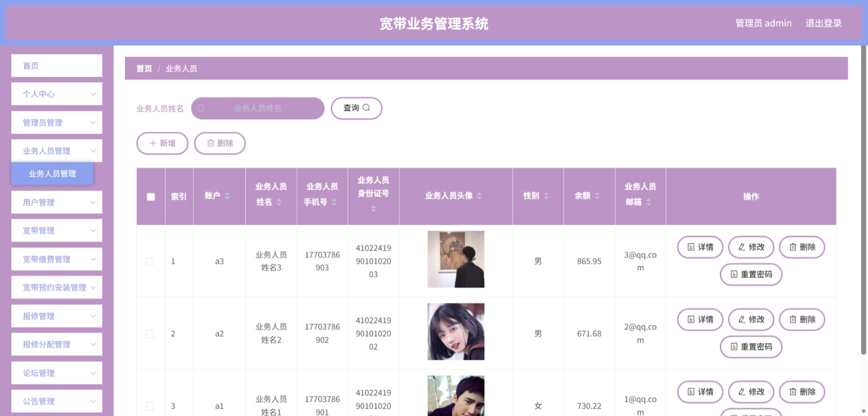Viewport: 868px width, 416px height.
Task: Sort by 业务人员姓名 column arrows
Action: pos(279,202)
